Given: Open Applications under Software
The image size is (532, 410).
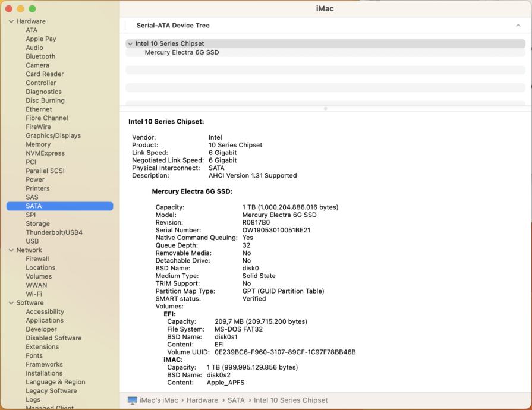Looking at the screenshot, I should point(45,320).
